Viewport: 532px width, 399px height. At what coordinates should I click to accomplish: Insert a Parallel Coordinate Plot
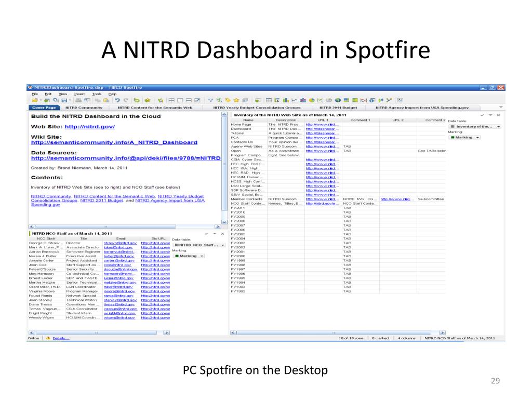[363, 100]
